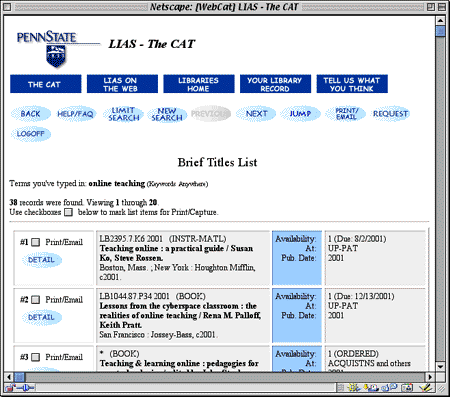Go to LIBRARIES HOME

coord(199,84)
